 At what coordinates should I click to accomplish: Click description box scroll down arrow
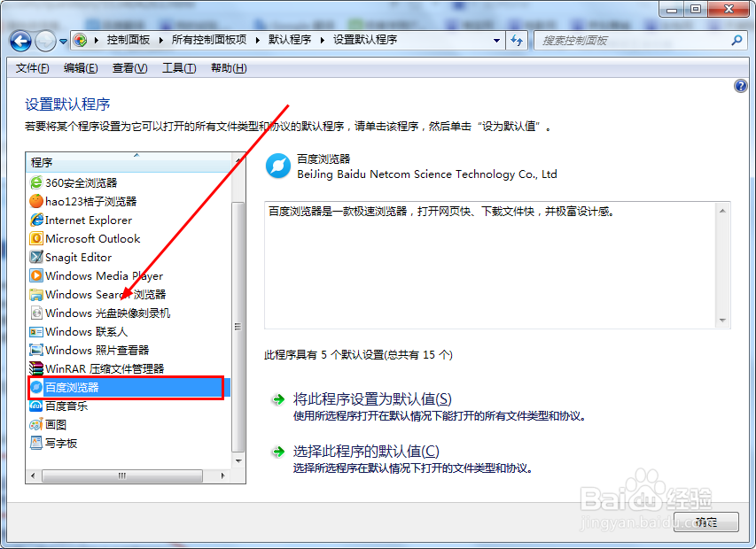[x=722, y=321]
